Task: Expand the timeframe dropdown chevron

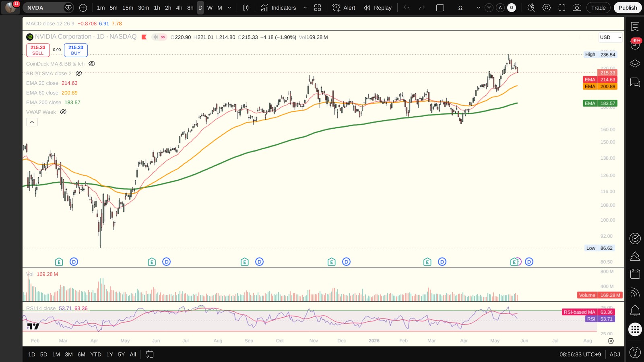Action: click(x=229, y=8)
